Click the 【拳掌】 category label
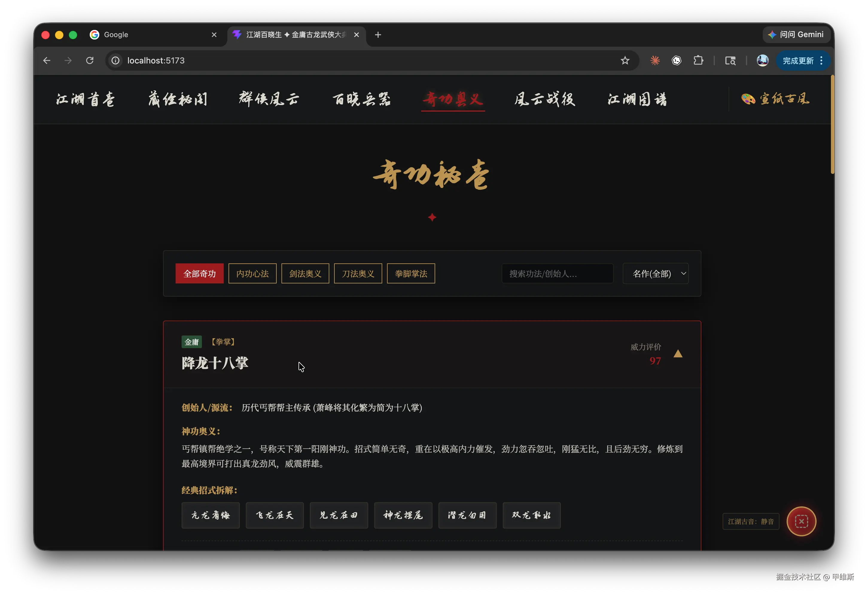The height and width of the screenshot is (595, 868). pyautogui.click(x=223, y=342)
